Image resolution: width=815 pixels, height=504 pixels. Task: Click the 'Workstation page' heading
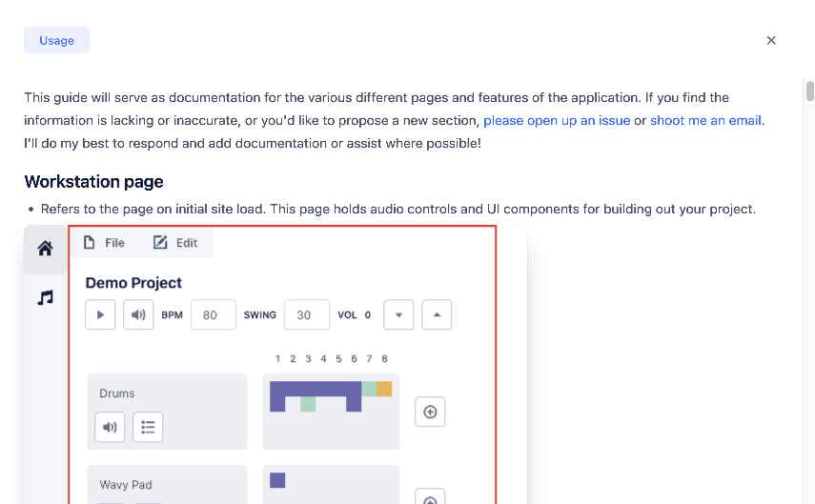coord(93,182)
